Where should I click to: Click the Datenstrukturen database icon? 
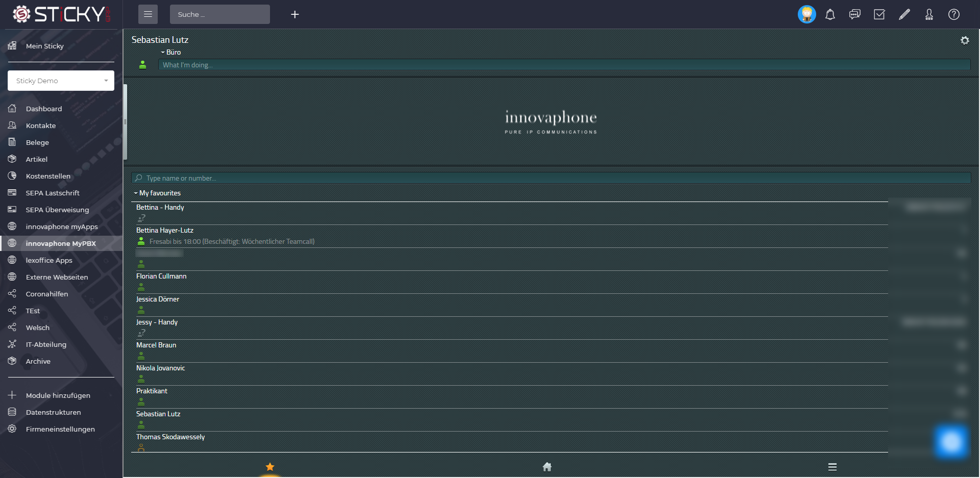[12, 412]
